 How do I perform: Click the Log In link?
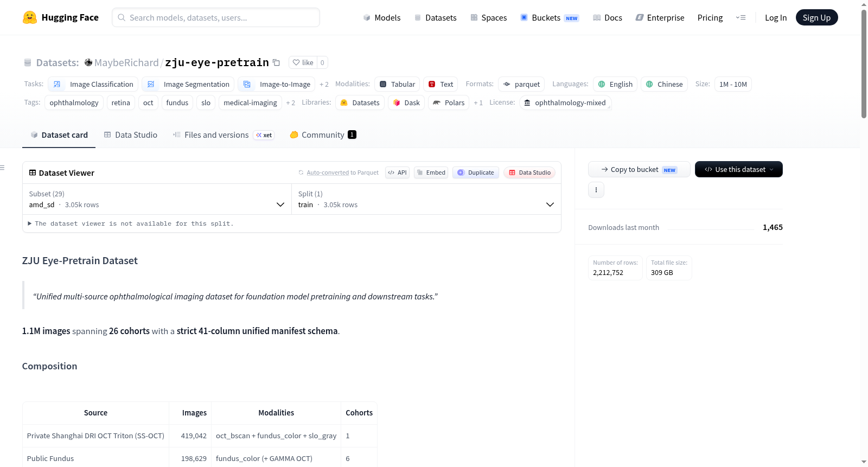776,17
